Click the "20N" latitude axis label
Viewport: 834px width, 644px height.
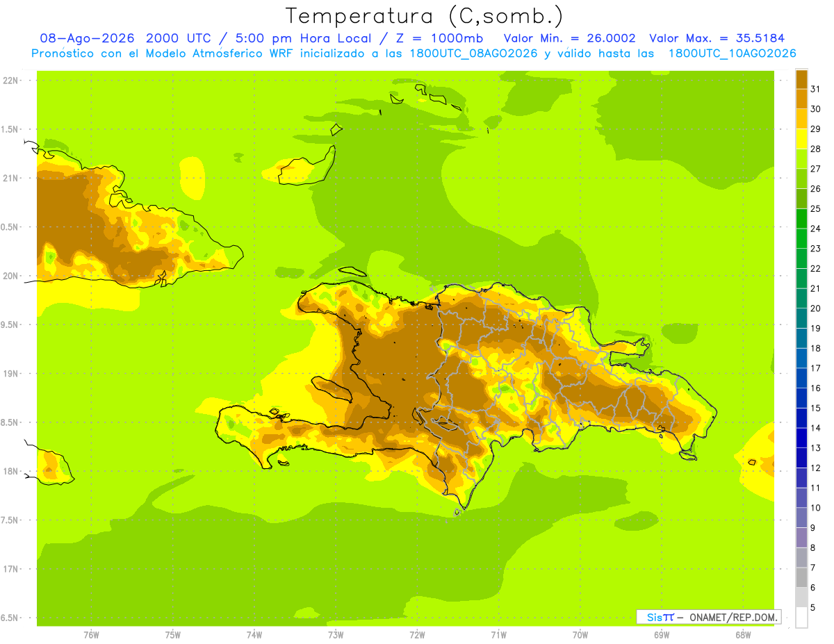pos(10,276)
